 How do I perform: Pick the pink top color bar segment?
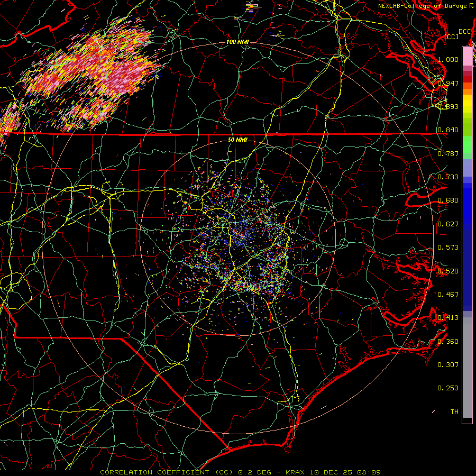(467, 56)
